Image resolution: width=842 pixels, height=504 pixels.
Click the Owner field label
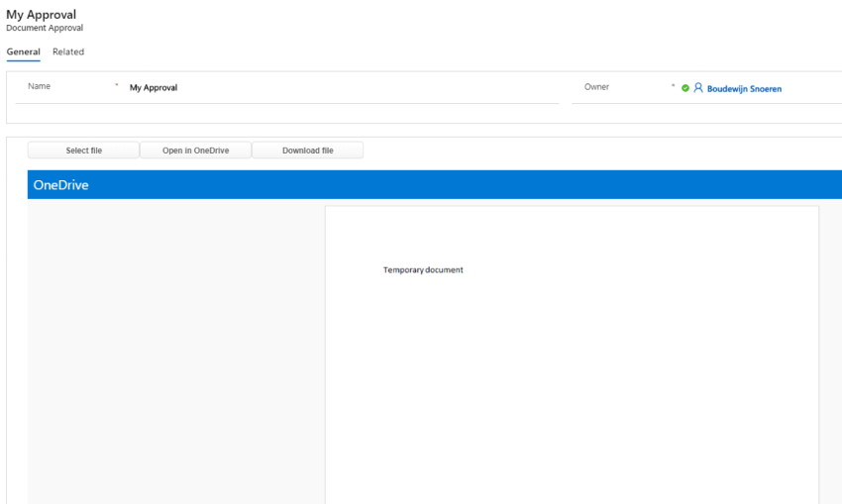pos(596,87)
